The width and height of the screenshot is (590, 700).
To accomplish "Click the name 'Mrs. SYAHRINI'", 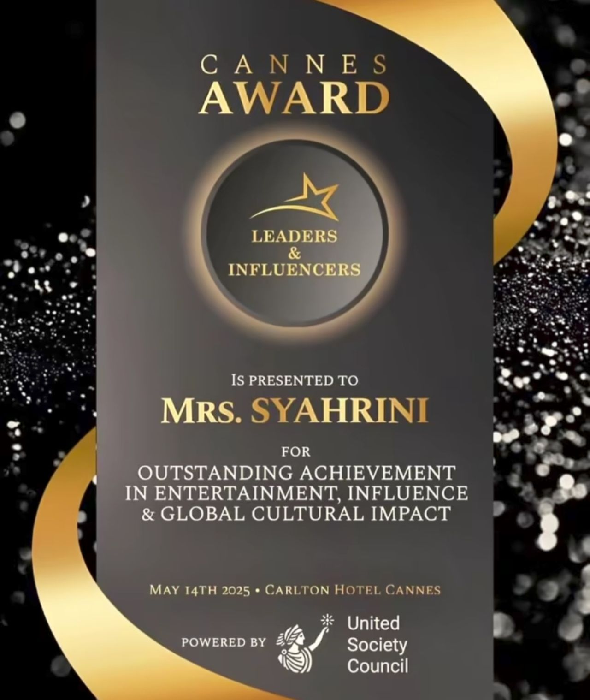I will (x=294, y=411).
